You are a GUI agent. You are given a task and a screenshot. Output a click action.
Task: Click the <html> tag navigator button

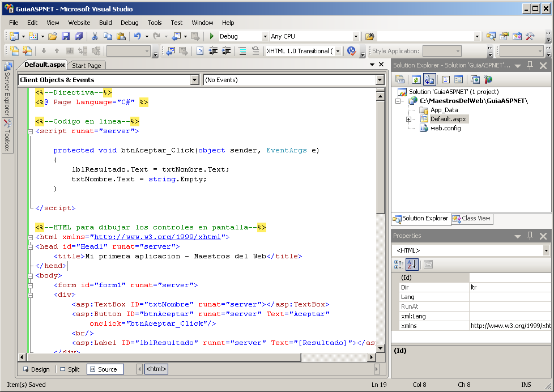[156, 369]
